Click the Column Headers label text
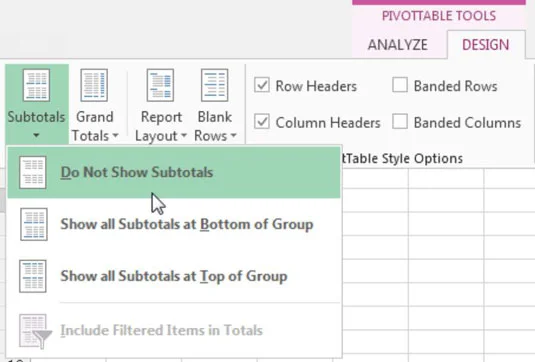 click(x=328, y=123)
